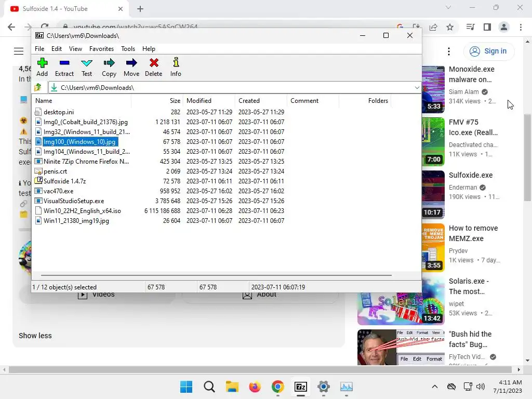Select VisualStudioSetup.exe
Image resolution: width=532 pixels, height=399 pixels.
click(74, 201)
